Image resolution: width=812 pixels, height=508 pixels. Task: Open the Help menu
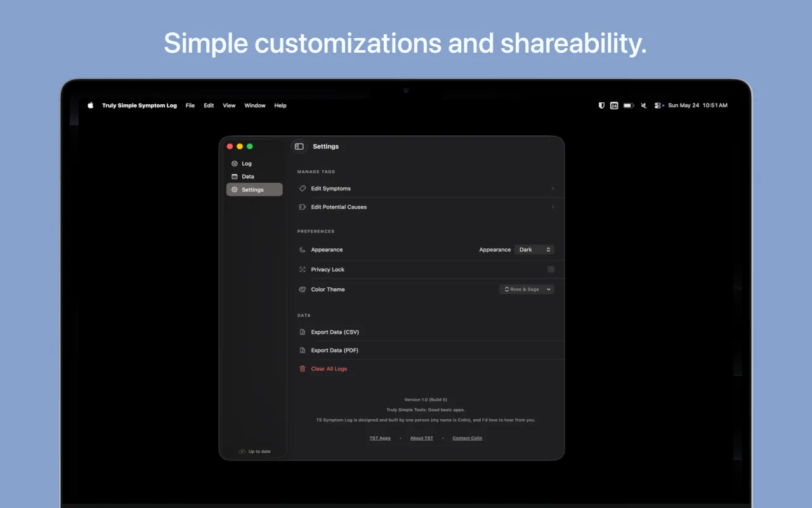tap(280, 105)
